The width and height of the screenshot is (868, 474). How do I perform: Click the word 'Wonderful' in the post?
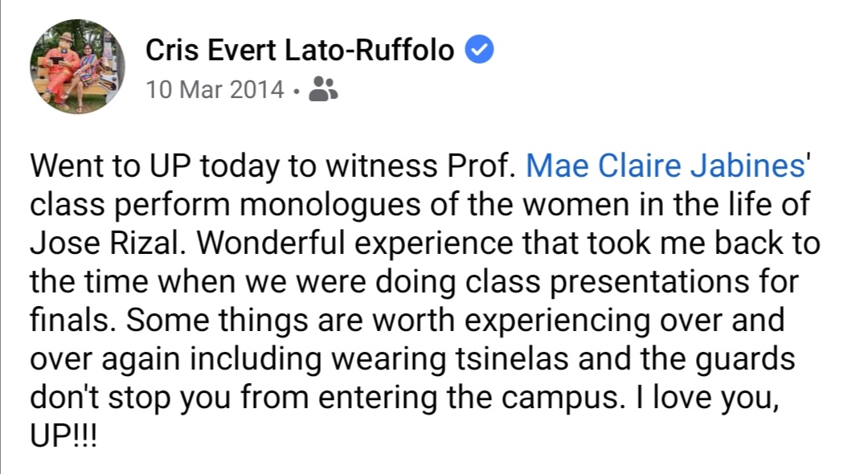click(275, 243)
